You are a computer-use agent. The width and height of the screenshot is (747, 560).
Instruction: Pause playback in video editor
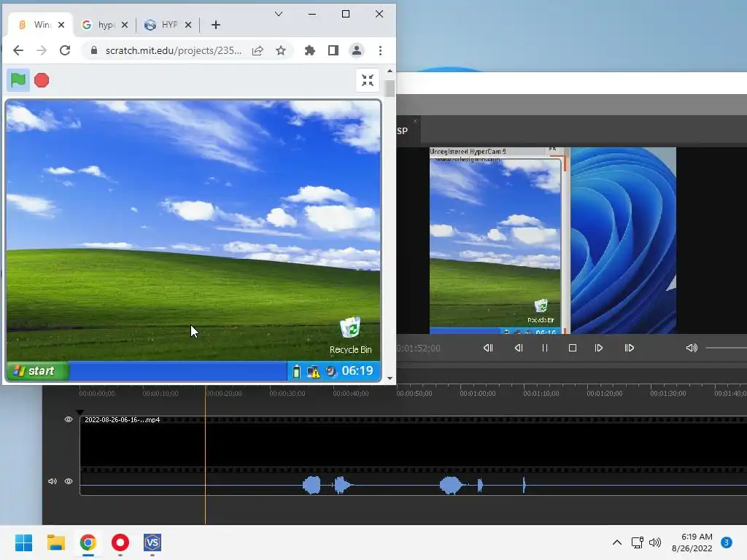[545, 348]
